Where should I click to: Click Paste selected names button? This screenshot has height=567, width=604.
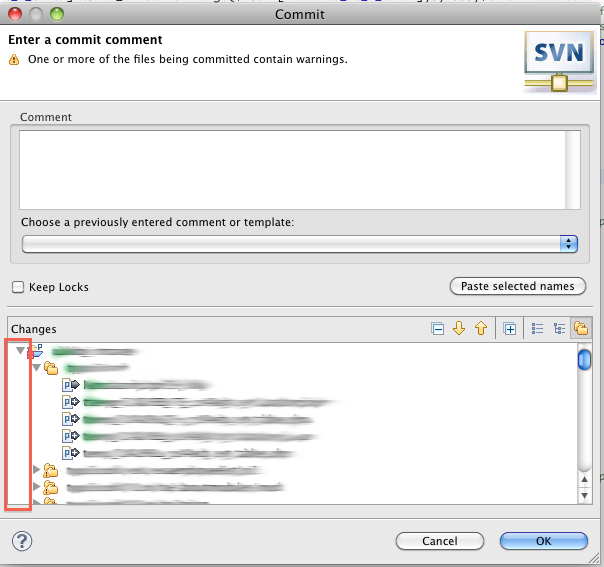click(x=518, y=286)
